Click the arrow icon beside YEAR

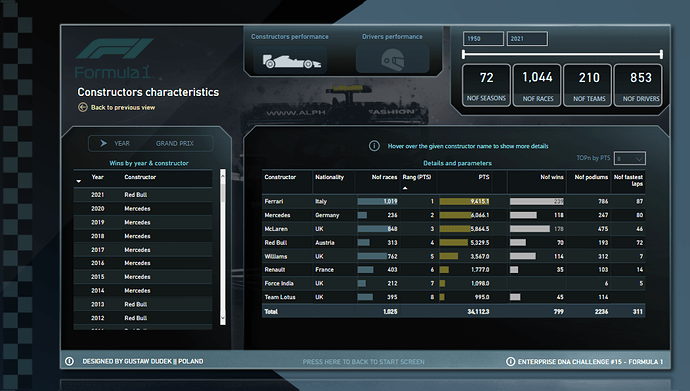(103, 143)
